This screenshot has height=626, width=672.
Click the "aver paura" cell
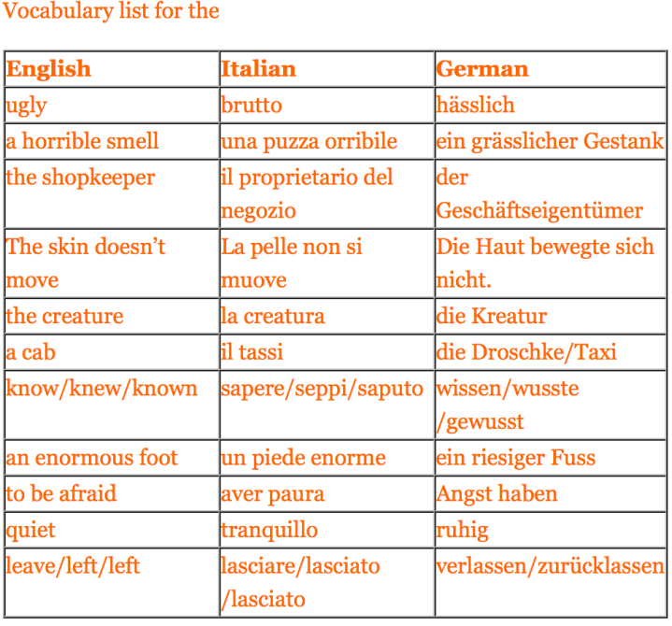273,494
